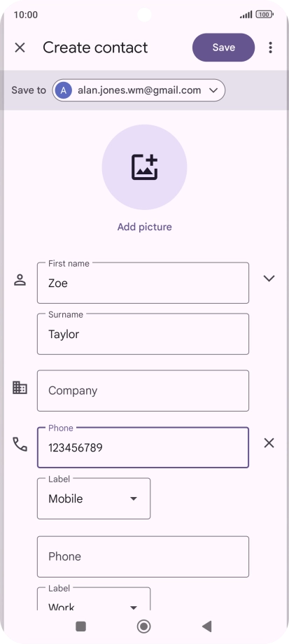This screenshot has width=289, height=644.
Task: Click the phone handset icon
Action: tap(20, 444)
